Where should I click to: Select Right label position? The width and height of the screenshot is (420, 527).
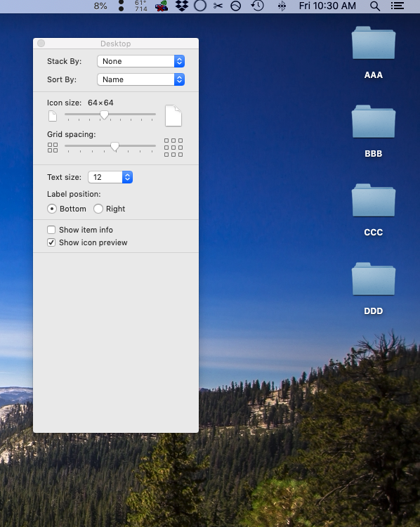pos(98,209)
